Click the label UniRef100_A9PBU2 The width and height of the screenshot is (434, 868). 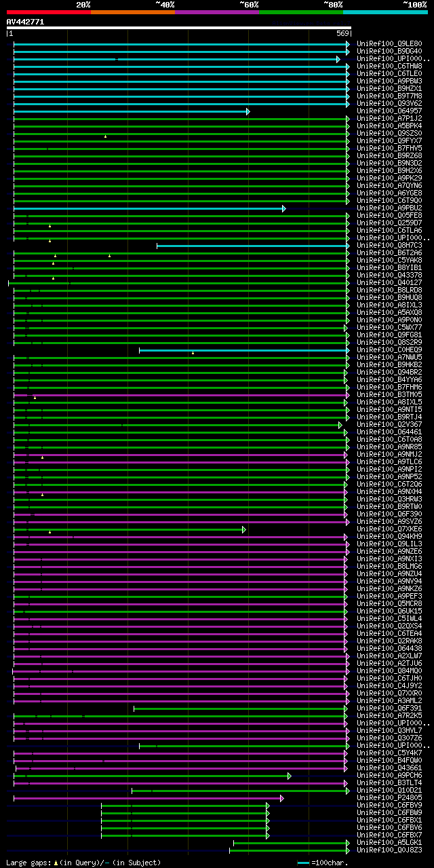coord(389,208)
